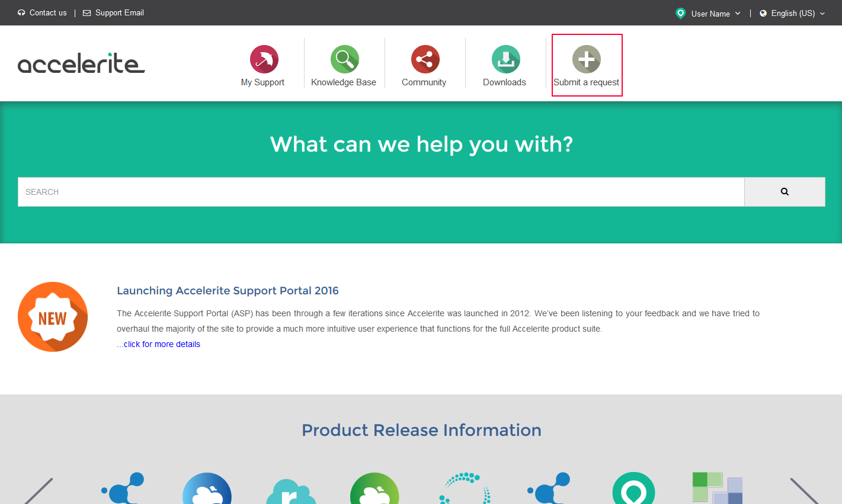Open the My Support umbrella icon

[264, 59]
